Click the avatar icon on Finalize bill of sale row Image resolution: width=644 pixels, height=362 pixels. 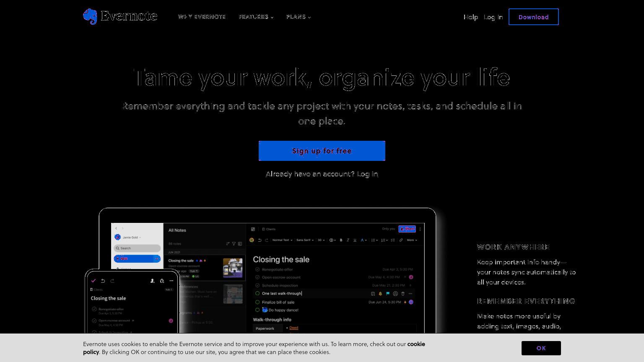411,302
